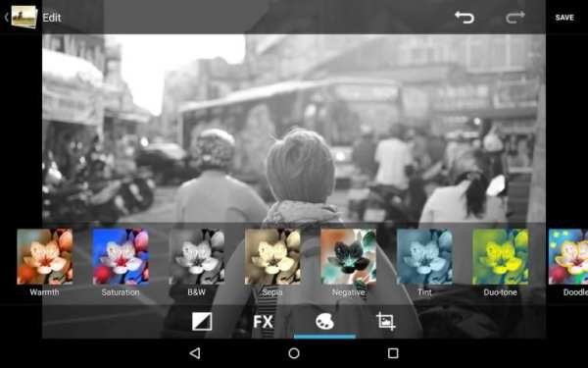
Task: Tap the Android home navigation button
Action: pos(294,353)
